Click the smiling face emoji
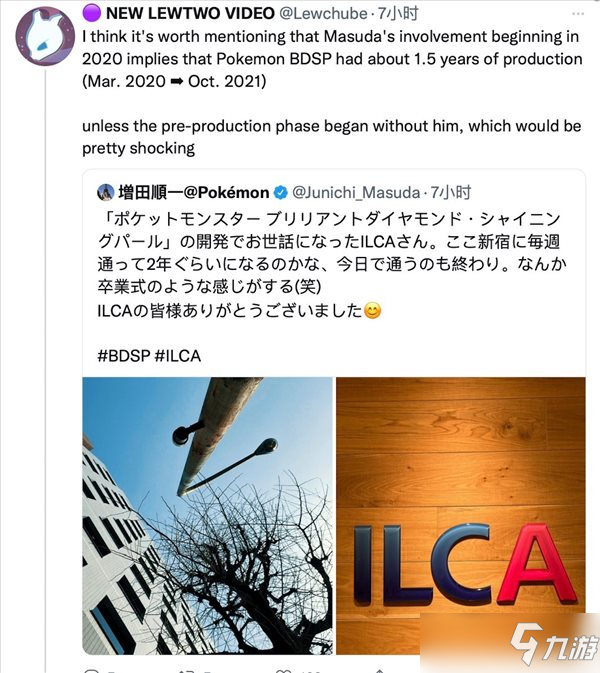This screenshot has width=600, height=673. click(x=372, y=310)
